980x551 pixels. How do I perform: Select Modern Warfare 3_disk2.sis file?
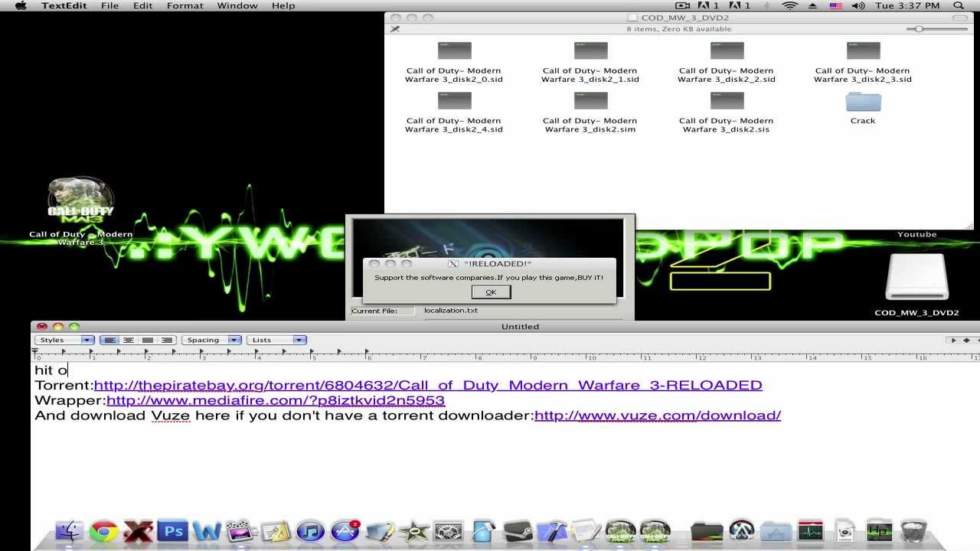point(727,112)
